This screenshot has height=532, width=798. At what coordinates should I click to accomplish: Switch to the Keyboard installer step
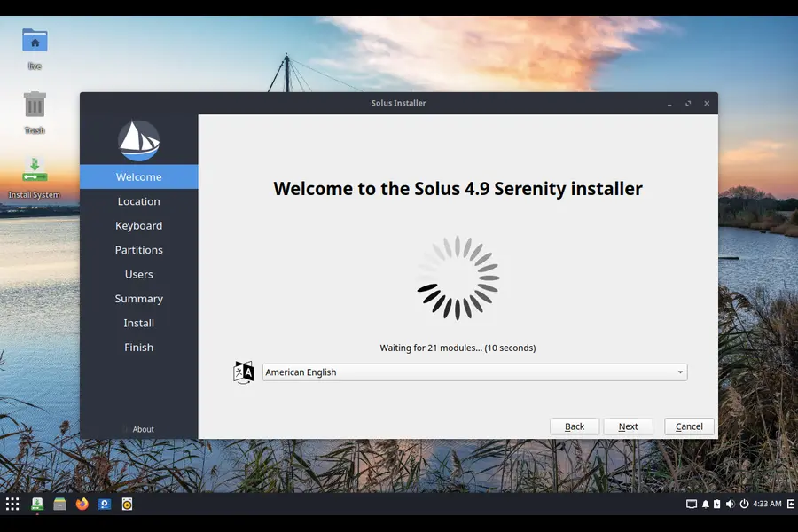click(x=138, y=225)
